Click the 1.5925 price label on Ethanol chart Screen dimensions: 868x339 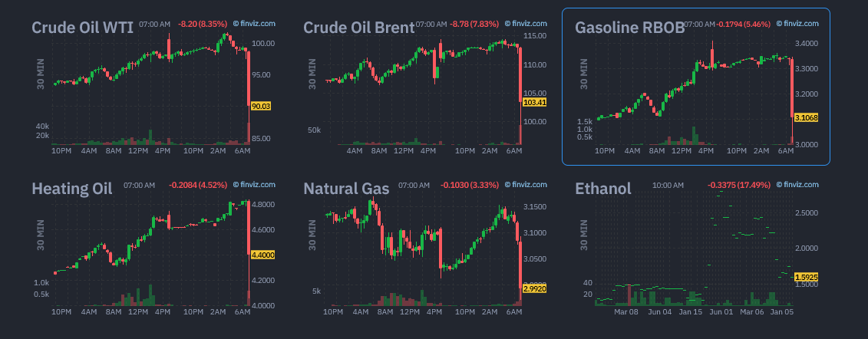(x=806, y=277)
